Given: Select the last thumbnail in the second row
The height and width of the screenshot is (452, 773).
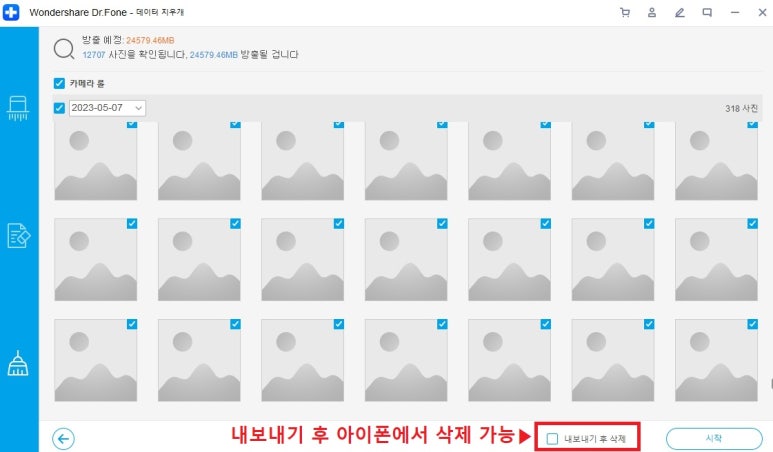Looking at the screenshot, I should pos(716,260).
